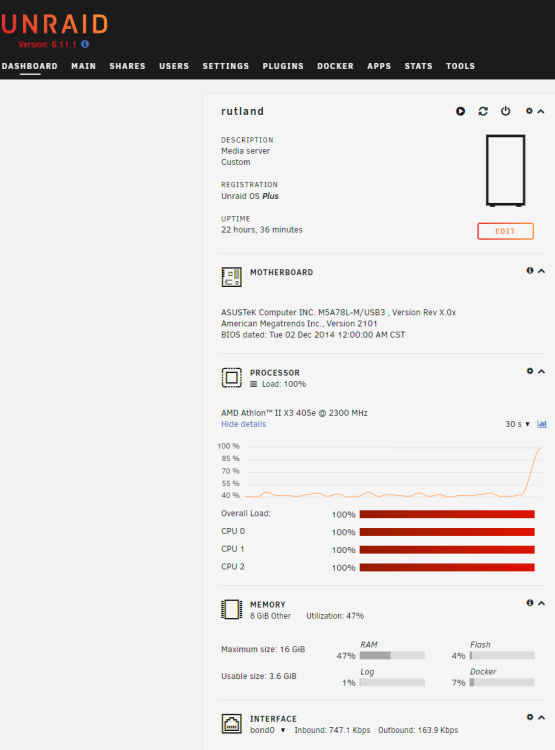This screenshot has height=750, width=555.
Task: Click the Unraid logo
Action: click(x=54, y=24)
